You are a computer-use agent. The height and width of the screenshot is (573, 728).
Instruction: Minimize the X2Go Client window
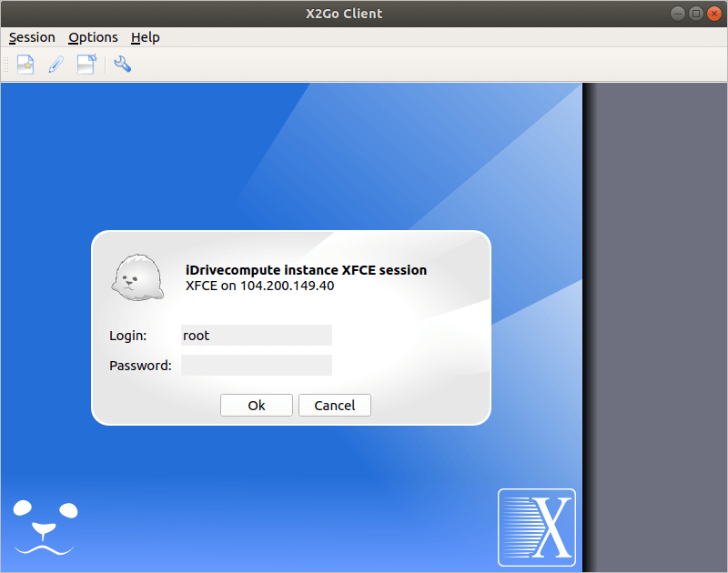pyautogui.click(x=678, y=13)
